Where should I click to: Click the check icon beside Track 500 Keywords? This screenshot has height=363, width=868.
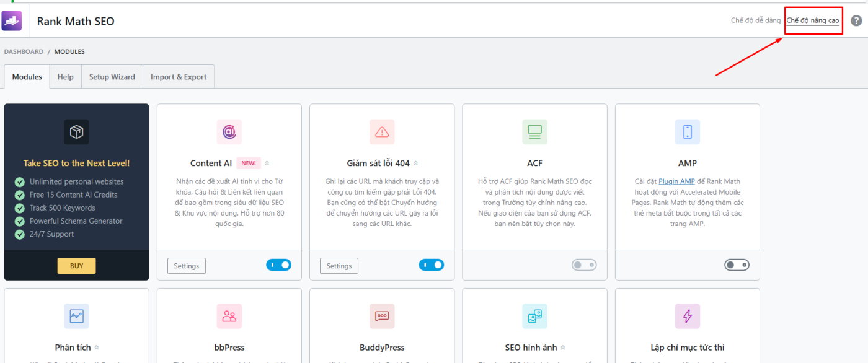tap(20, 208)
